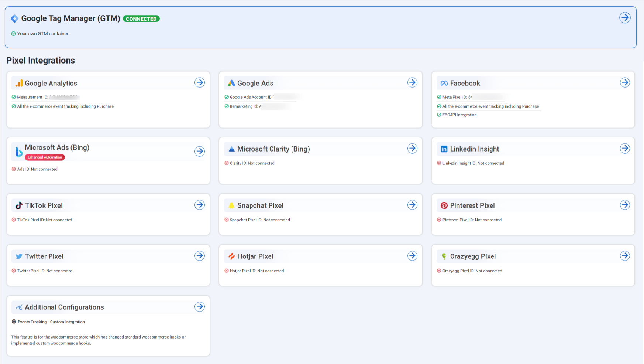
Task: Select the Additional Configurations title
Action: (64, 307)
